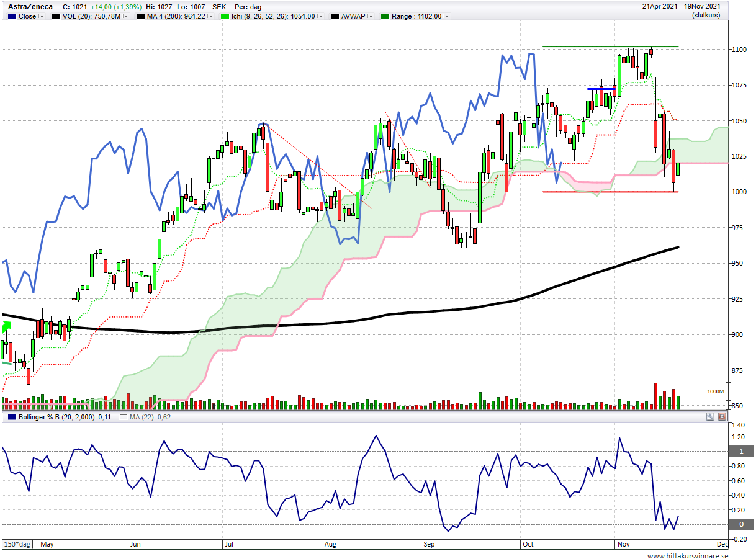This screenshot has width=756, height=559.
Task: Click the 'Hi: 1027' high value
Action: (158, 7)
